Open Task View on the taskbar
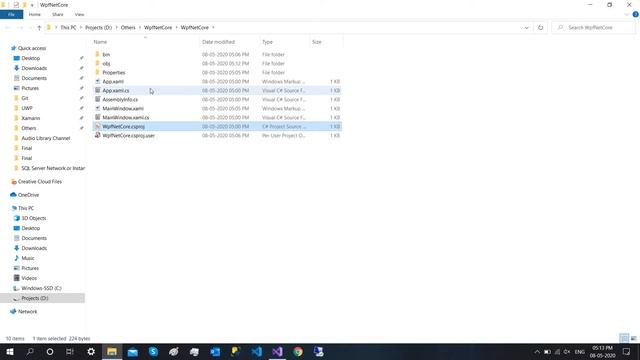 [70, 351]
